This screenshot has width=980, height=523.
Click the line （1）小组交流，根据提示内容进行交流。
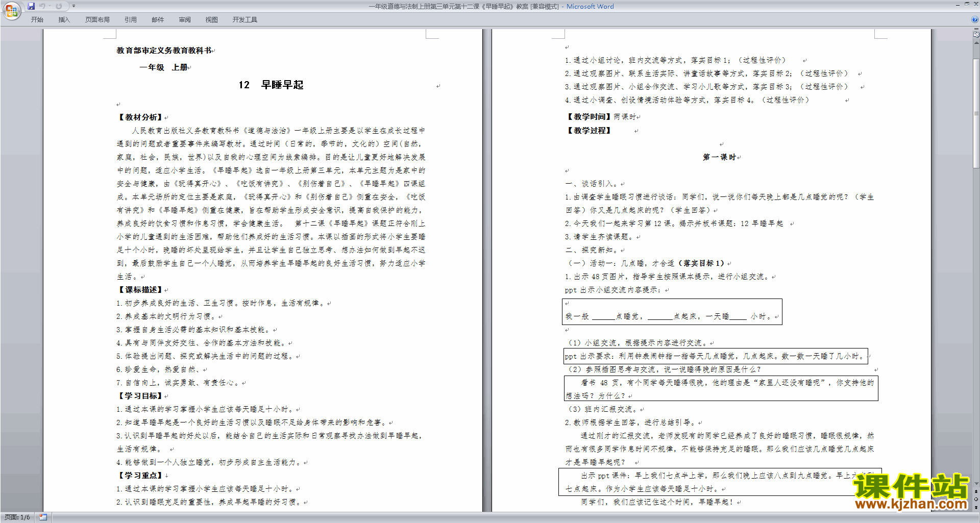tap(638, 343)
